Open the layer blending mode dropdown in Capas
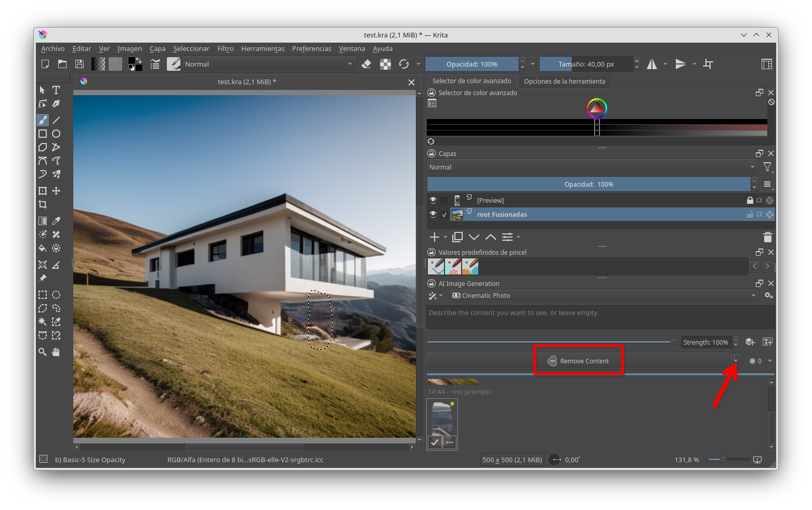The height and width of the screenshot is (510, 812). coord(592,167)
